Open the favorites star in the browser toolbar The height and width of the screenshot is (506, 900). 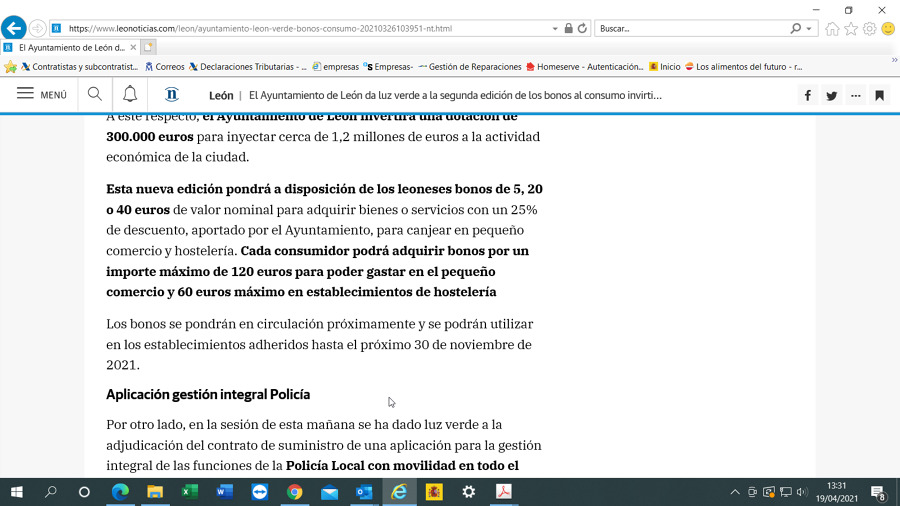click(x=851, y=28)
